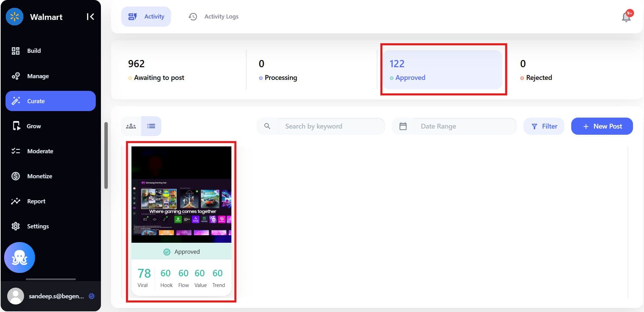Switch to the grouped people view
The image size is (644, 312).
tap(131, 126)
